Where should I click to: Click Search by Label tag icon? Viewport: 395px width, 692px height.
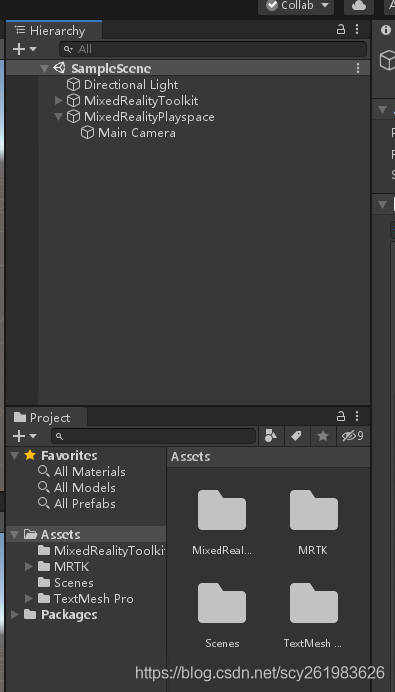click(297, 436)
